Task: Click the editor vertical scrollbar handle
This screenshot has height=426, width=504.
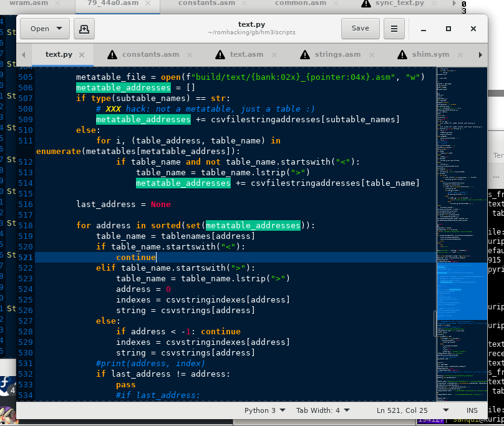Action: click(x=435, y=324)
